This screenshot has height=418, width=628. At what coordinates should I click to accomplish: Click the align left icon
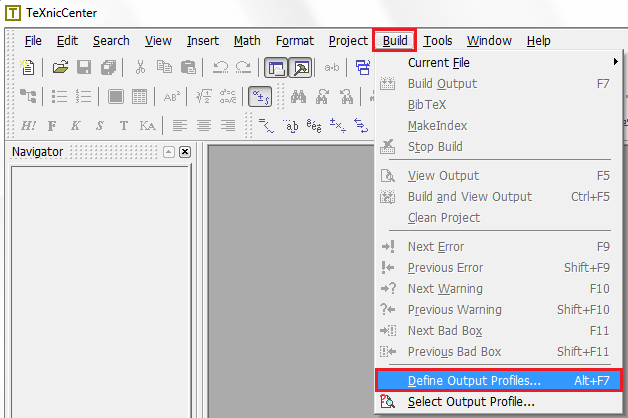(180, 126)
